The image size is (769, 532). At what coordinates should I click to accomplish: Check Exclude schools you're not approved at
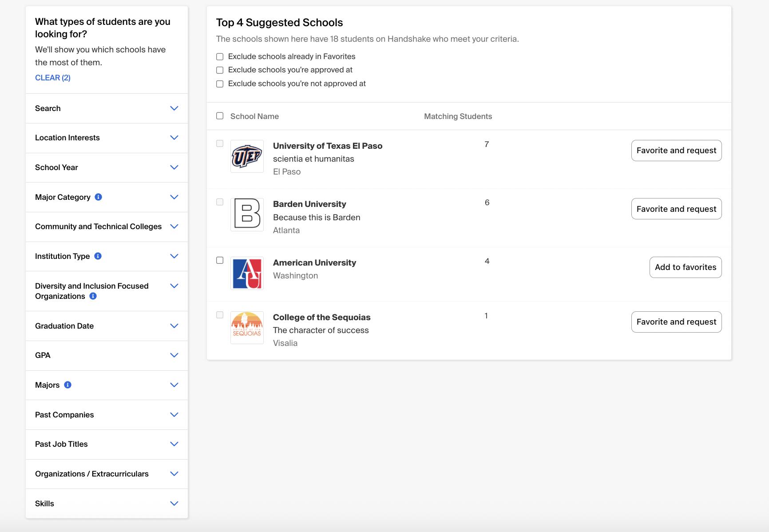pos(220,83)
